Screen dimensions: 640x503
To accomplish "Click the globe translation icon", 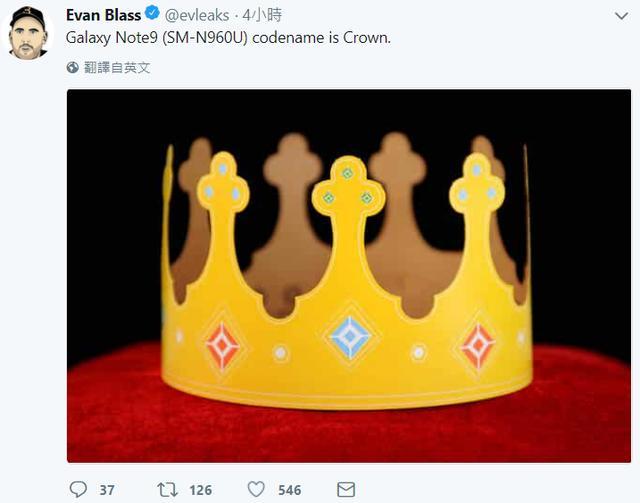I will 73,67.
